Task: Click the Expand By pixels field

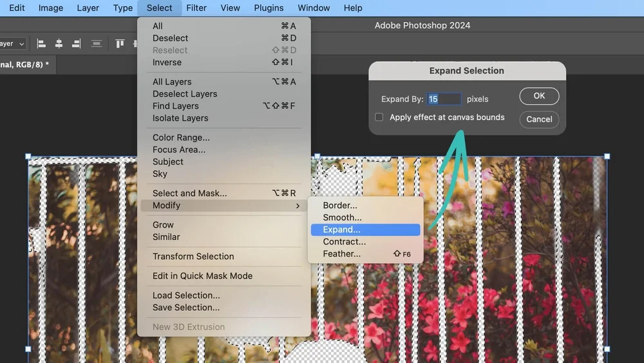Action: click(444, 99)
